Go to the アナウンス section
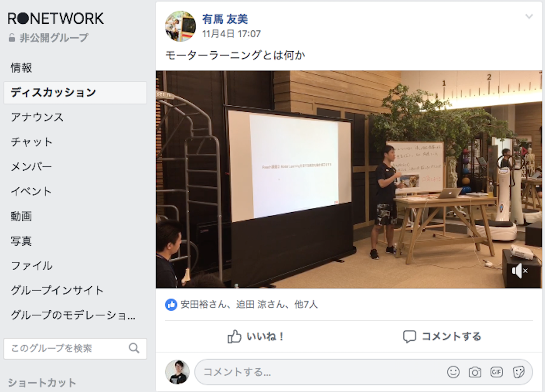 click(x=37, y=117)
